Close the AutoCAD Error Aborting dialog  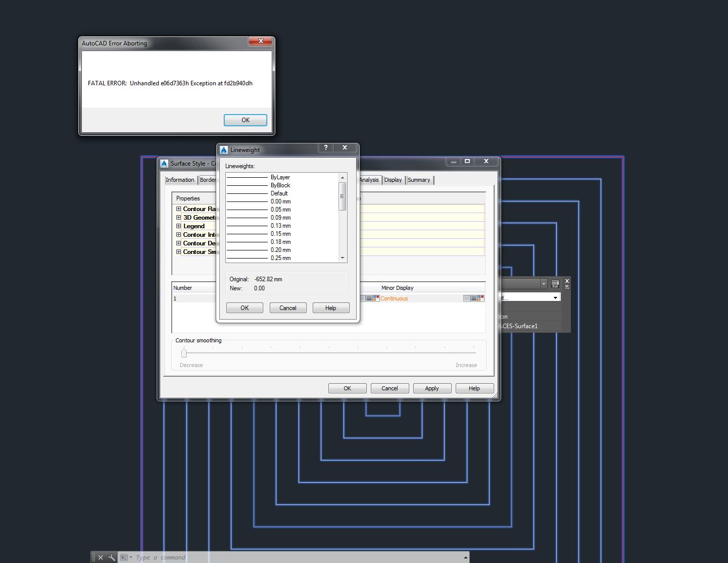(261, 41)
